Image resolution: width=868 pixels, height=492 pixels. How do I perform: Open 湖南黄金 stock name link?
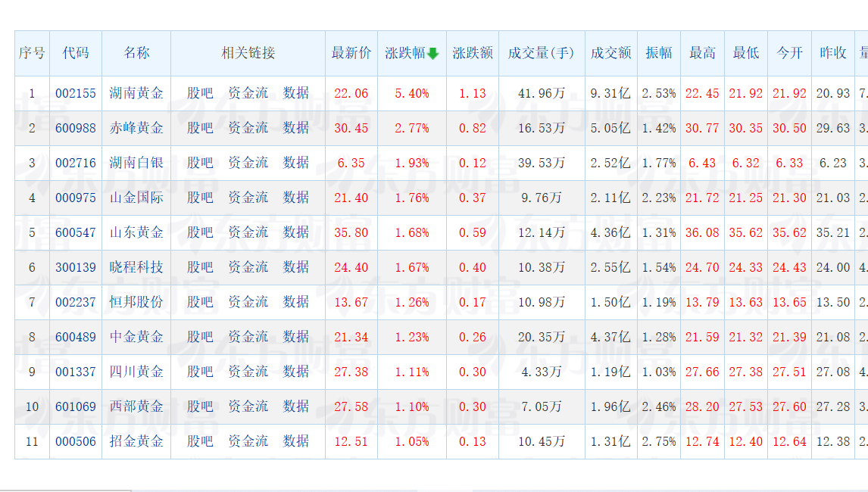pos(136,93)
